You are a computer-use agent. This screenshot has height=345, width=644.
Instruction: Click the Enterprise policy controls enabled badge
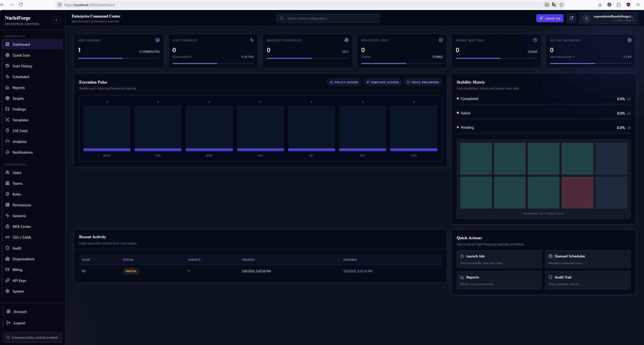(x=32, y=337)
